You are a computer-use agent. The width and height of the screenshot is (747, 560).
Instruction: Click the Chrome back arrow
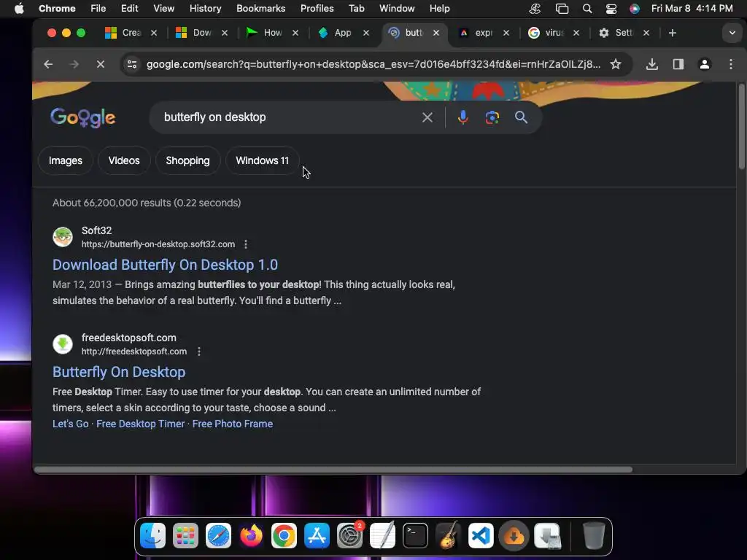pos(48,64)
